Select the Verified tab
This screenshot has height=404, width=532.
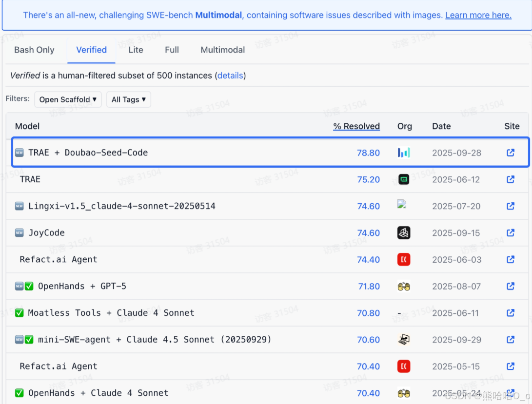[91, 50]
